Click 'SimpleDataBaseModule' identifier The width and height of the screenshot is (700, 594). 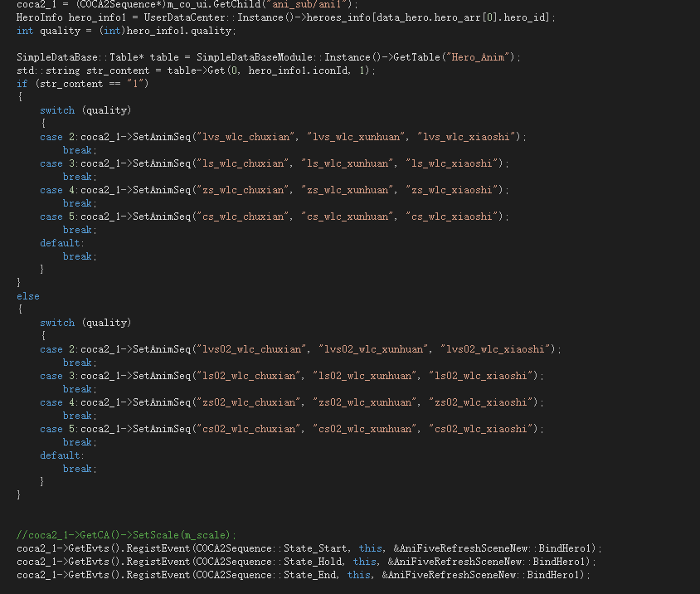(255, 57)
